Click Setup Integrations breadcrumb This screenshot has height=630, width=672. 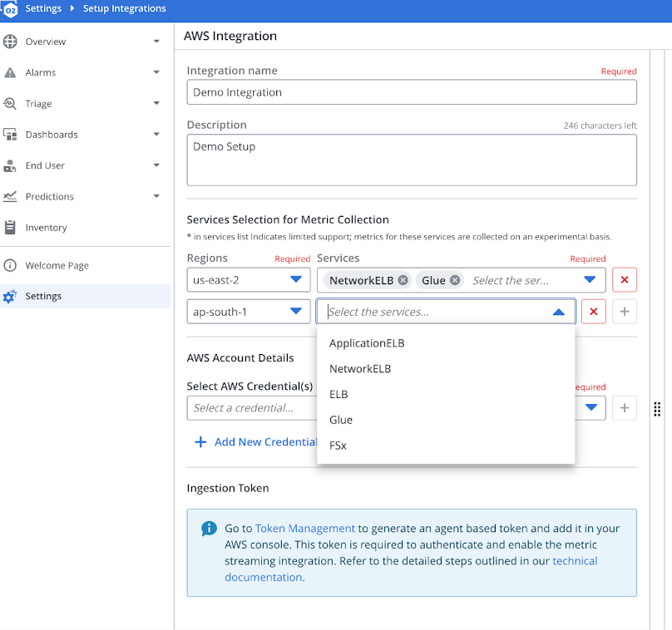[124, 8]
